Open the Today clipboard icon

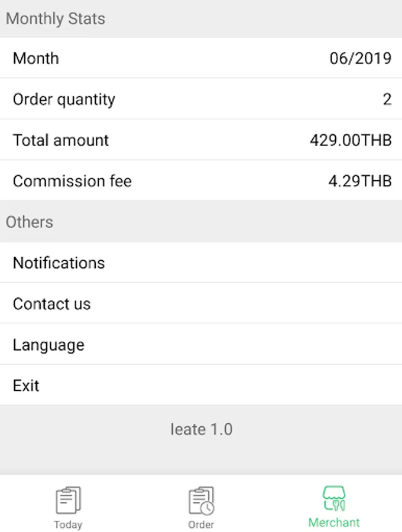click(68, 500)
